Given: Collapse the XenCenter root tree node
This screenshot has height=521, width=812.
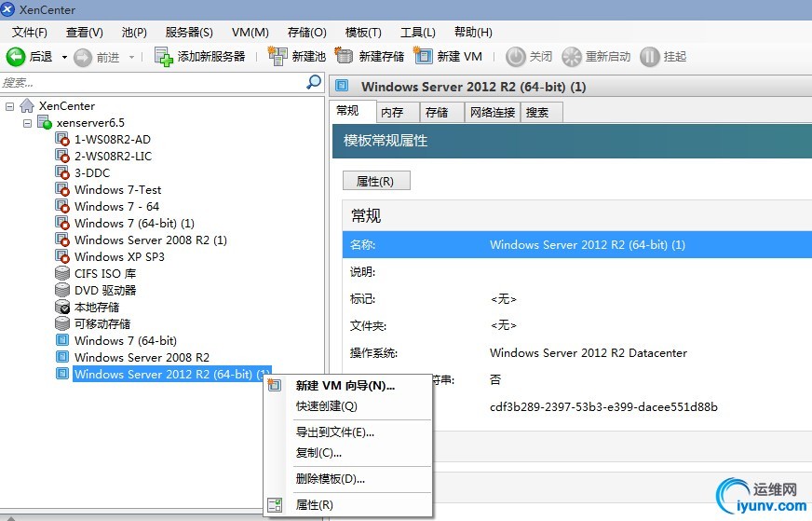Looking at the screenshot, I should point(10,106).
